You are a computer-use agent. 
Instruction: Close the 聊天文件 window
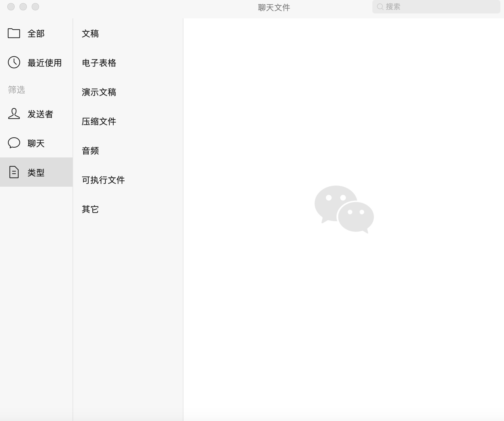(x=11, y=7)
